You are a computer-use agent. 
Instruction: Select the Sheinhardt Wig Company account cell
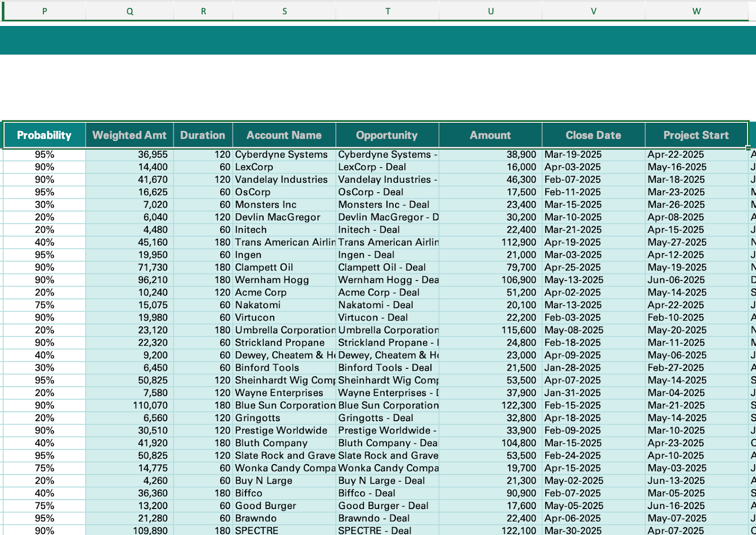284,380
